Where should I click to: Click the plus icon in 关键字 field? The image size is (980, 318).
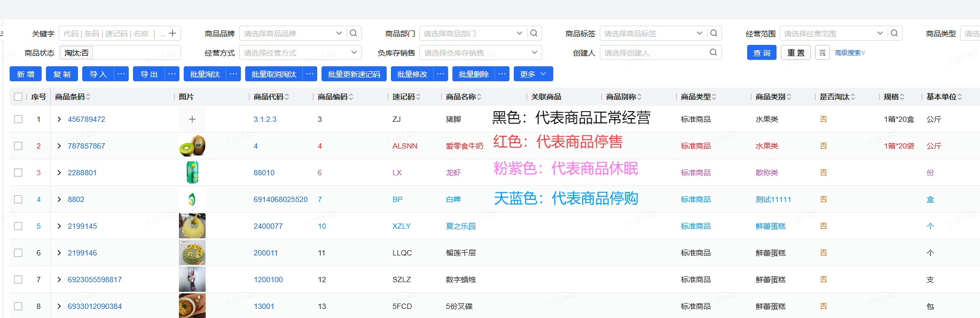point(173,33)
